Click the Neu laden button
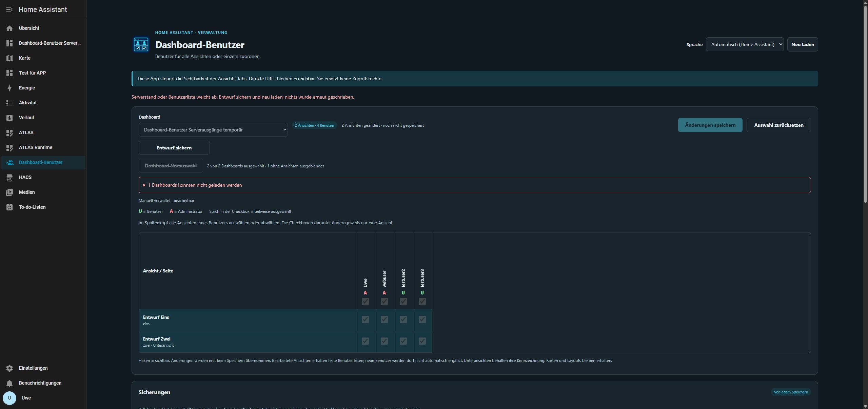Viewport: 868px width, 409px height. click(x=803, y=44)
